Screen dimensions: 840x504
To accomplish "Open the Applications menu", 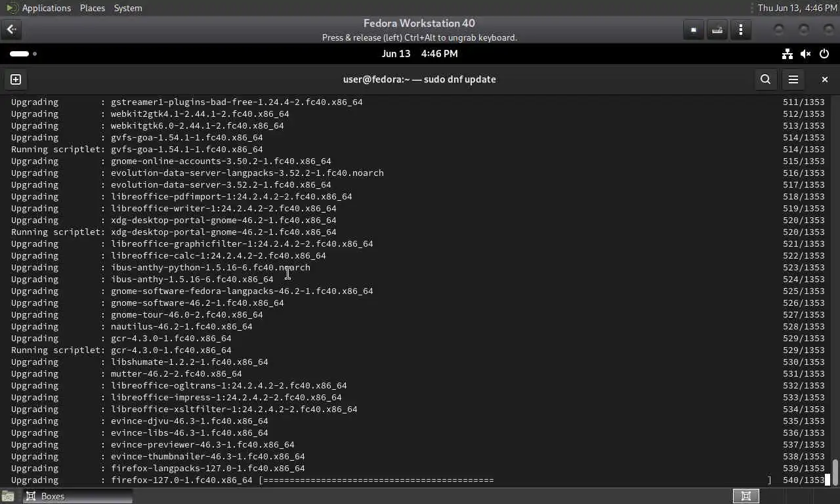I will click(x=46, y=8).
